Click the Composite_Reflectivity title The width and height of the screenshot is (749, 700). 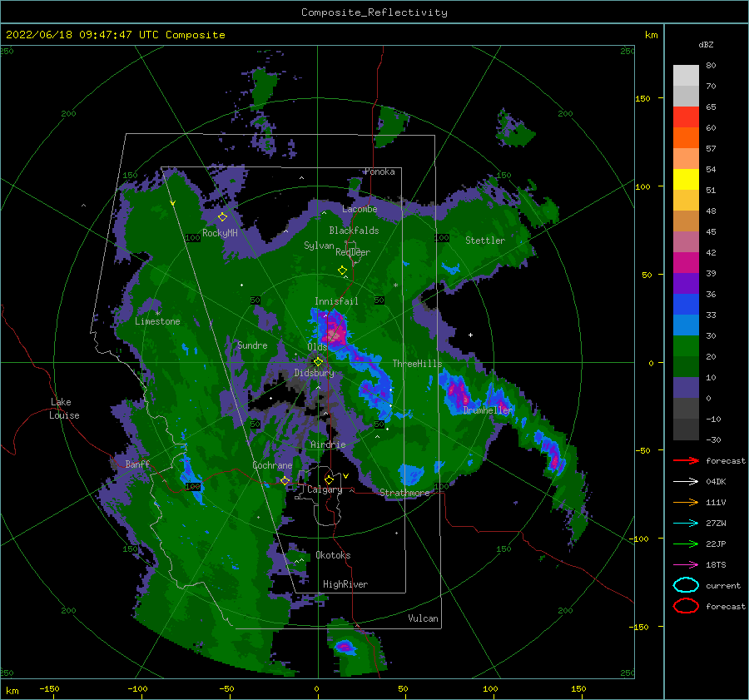pyautogui.click(x=374, y=12)
